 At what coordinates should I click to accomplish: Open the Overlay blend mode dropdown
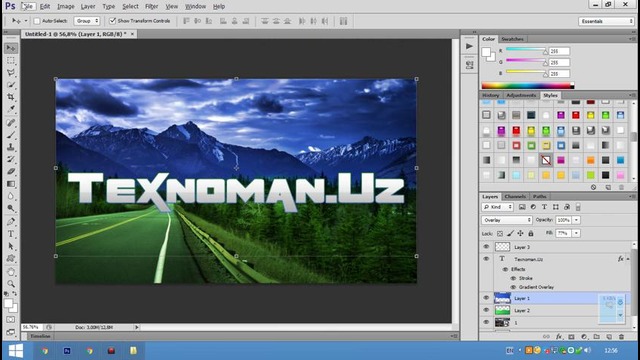click(507, 220)
